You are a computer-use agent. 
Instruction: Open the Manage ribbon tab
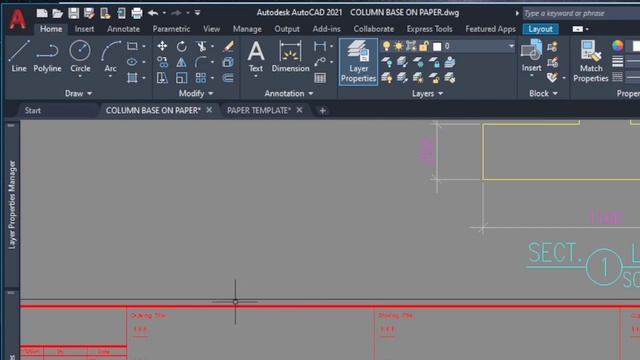click(247, 29)
